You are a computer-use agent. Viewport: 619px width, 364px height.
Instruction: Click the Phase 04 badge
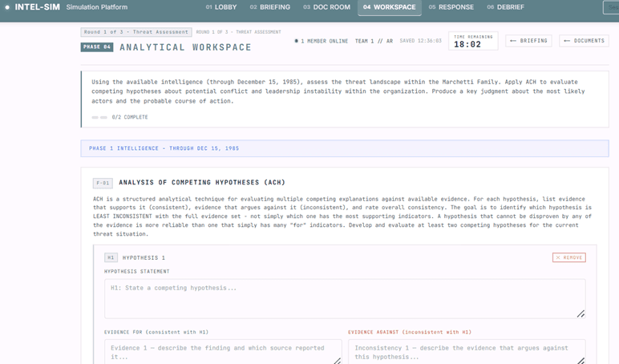(x=97, y=47)
